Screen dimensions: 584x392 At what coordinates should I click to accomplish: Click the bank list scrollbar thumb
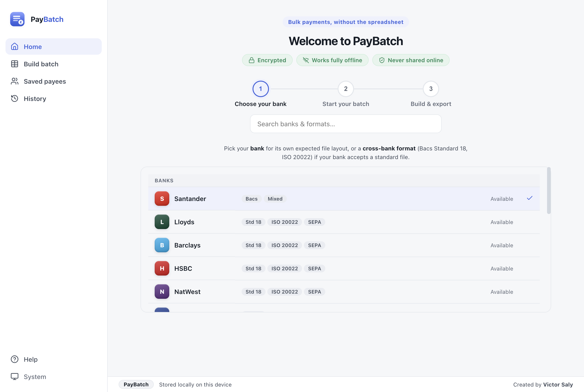pyautogui.click(x=549, y=191)
